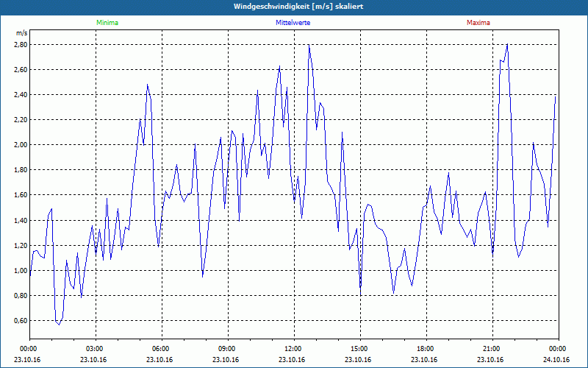
Task: Click the Maxima legend label
Action: pos(478,23)
